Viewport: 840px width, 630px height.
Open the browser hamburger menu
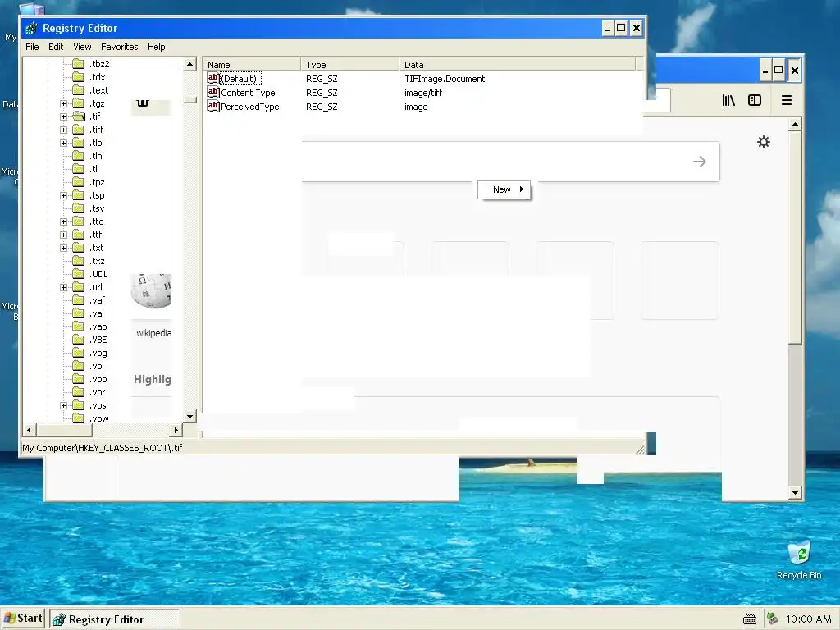pyautogui.click(x=787, y=100)
